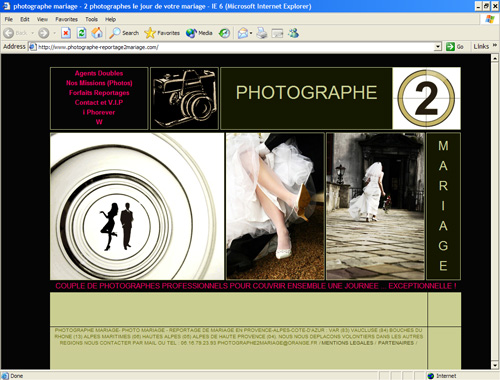Click the IE title bar page icon

click(x=6, y=6)
